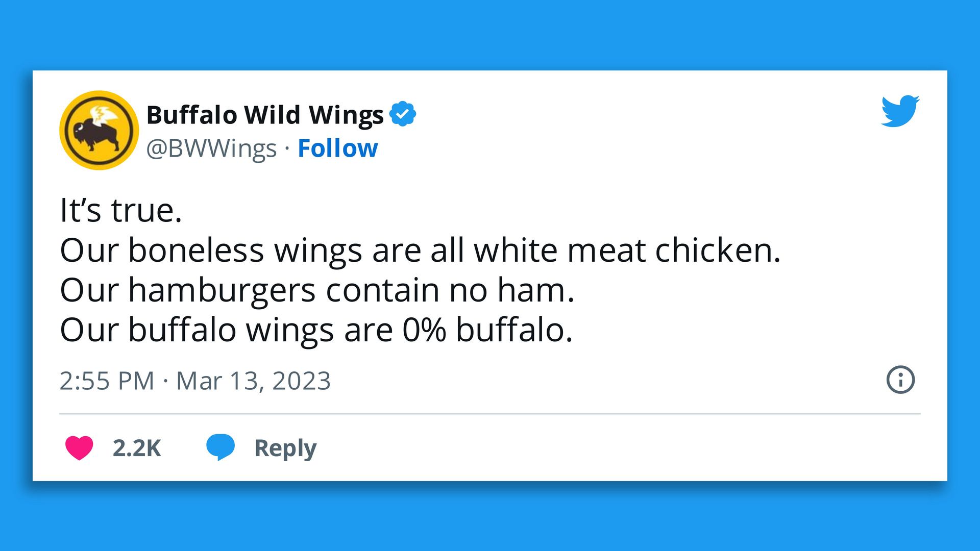980x551 pixels.
Task: Click the Mar 13, 2023 date text
Action: [253, 381]
